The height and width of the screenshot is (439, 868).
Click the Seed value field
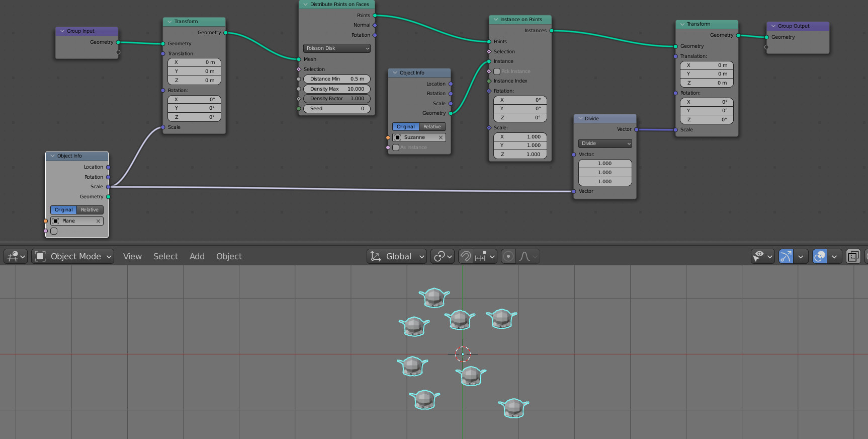337,109
